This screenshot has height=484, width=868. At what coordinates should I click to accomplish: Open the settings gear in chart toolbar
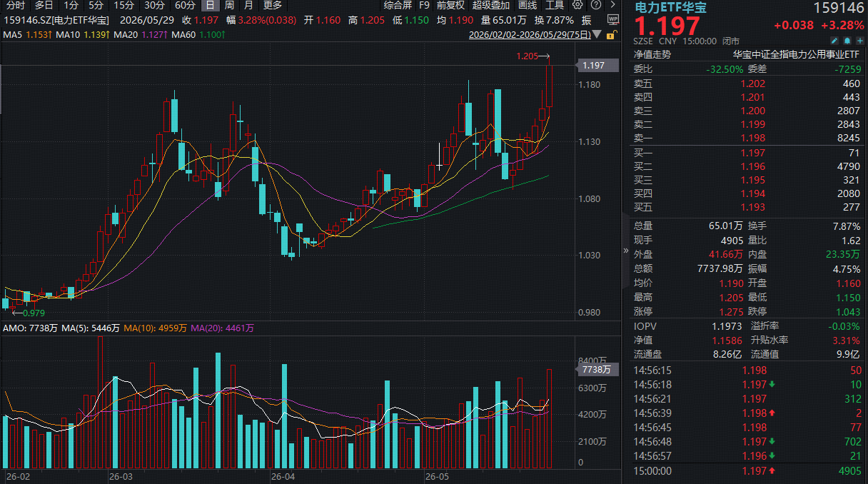(578, 5)
